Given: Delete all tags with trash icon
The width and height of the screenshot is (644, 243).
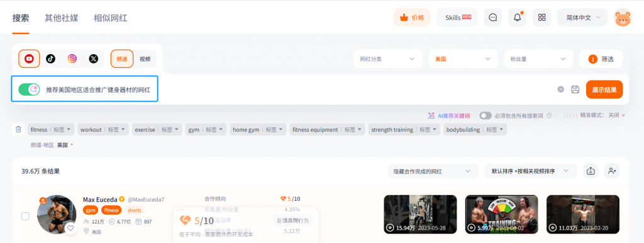Looking at the screenshot, I should [x=18, y=129].
